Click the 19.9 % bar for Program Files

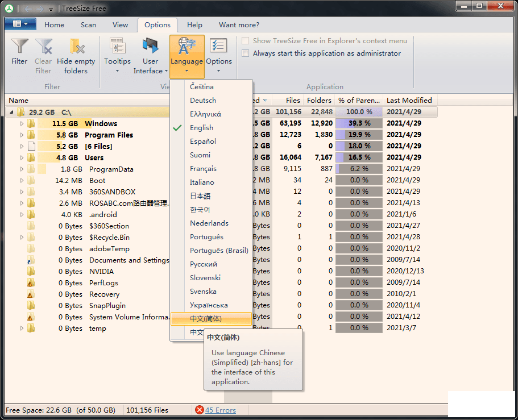[359, 134]
